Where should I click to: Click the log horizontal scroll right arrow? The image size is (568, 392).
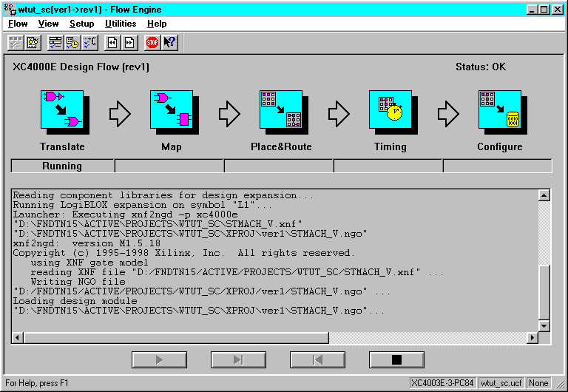[x=532, y=338]
